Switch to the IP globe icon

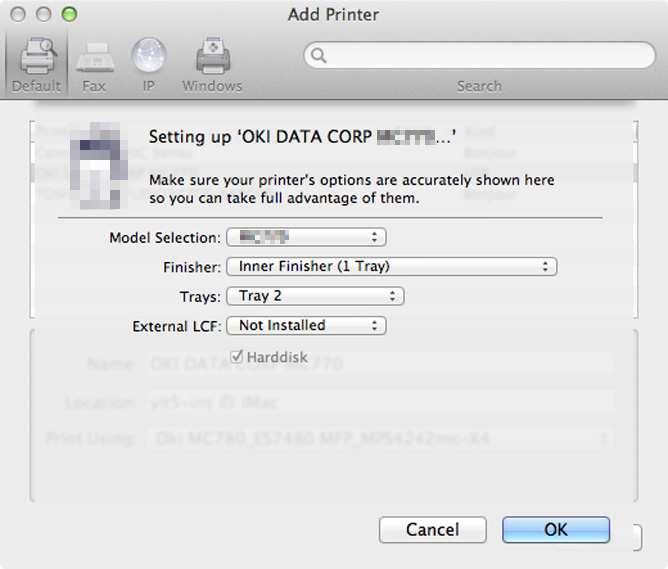pos(148,55)
